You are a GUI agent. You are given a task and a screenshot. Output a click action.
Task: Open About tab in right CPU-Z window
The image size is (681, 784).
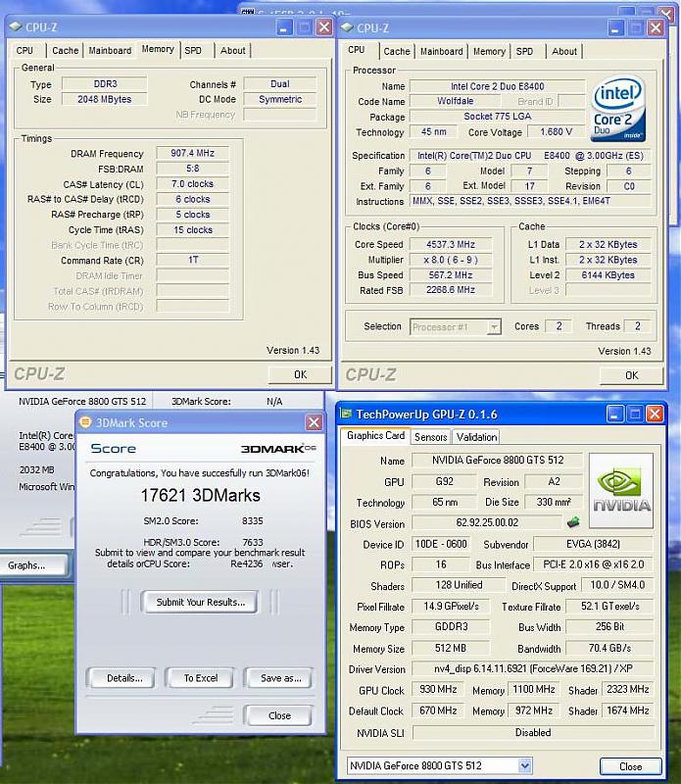(564, 52)
